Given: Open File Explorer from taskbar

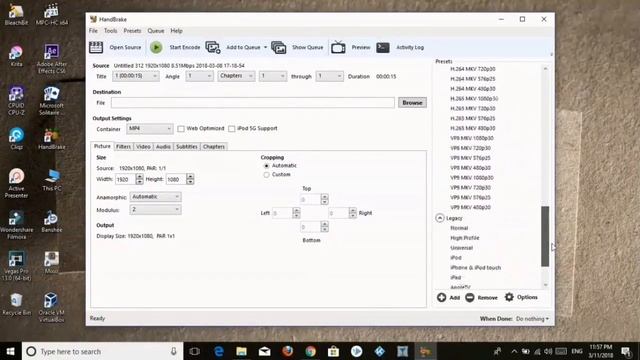Looking at the screenshot, I should pos(242,351).
